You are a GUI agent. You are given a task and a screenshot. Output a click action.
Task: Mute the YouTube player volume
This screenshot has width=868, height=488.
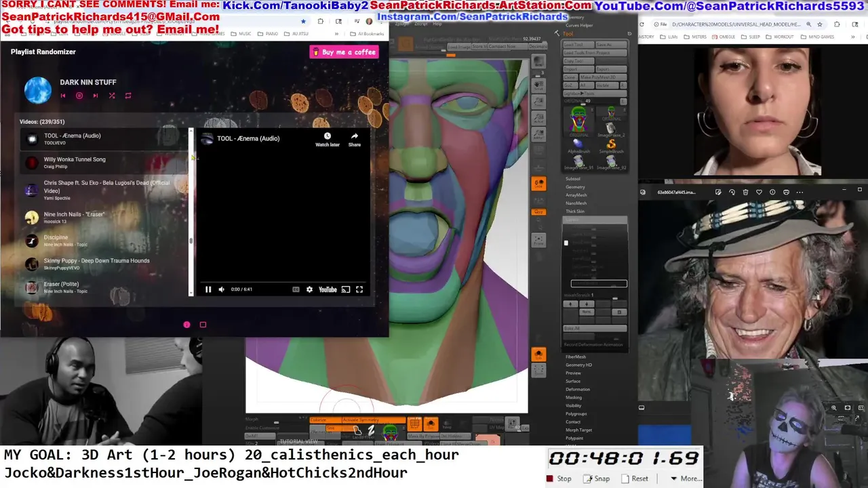point(221,289)
